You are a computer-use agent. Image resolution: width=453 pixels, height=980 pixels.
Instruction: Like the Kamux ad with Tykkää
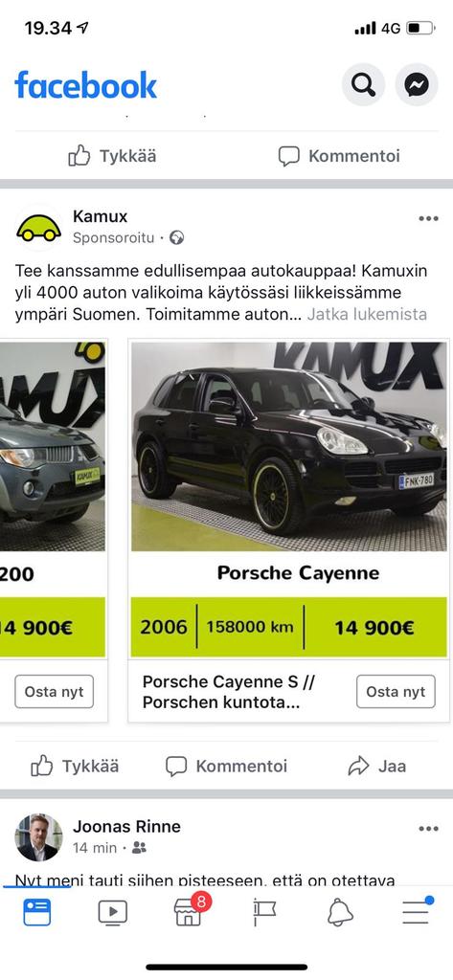(x=75, y=767)
